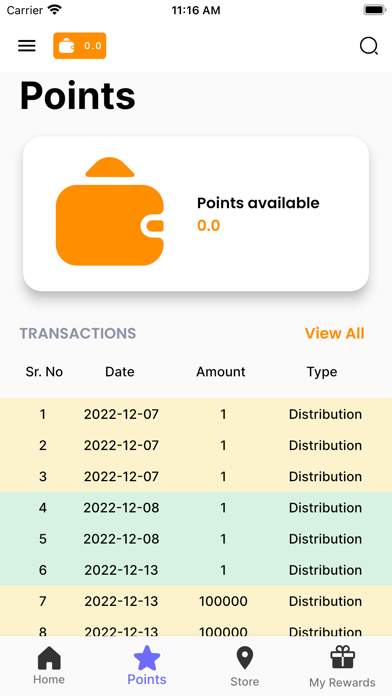392x696 pixels.
Task: Click the battery indicator in the status bar
Action: click(375, 10)
